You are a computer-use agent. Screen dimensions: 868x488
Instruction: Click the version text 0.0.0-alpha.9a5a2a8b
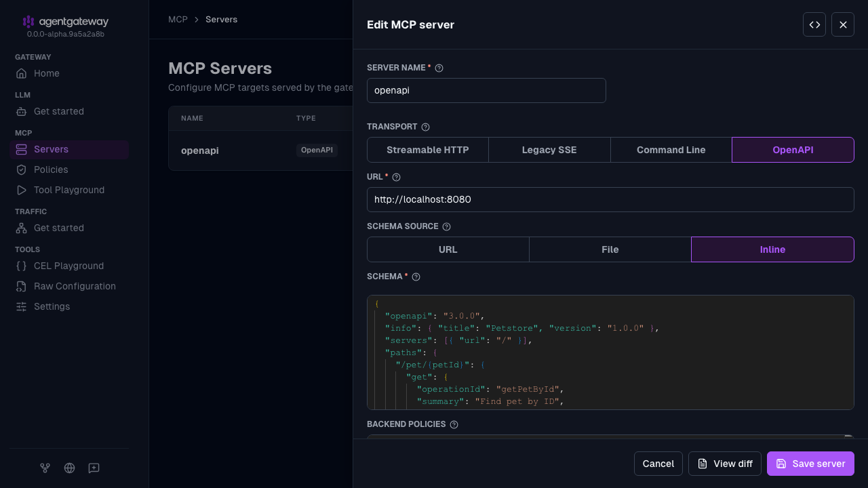tap(65, 34)
